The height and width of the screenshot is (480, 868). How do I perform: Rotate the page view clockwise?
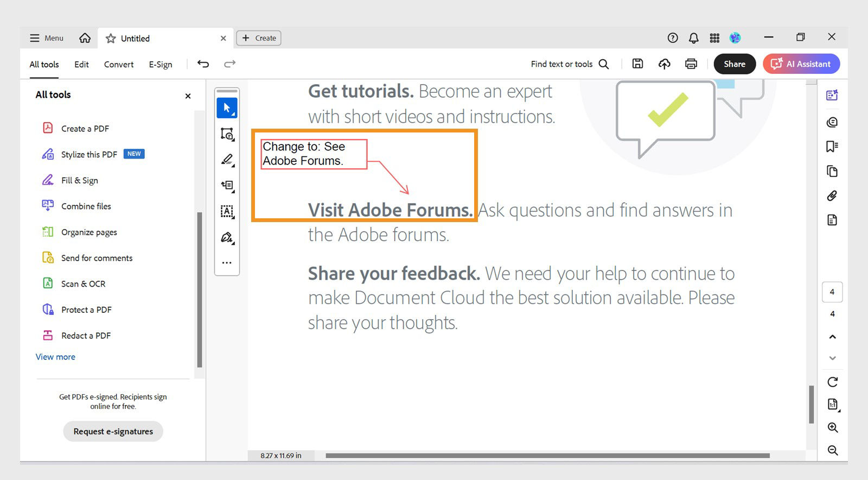[x=833, y=382]
